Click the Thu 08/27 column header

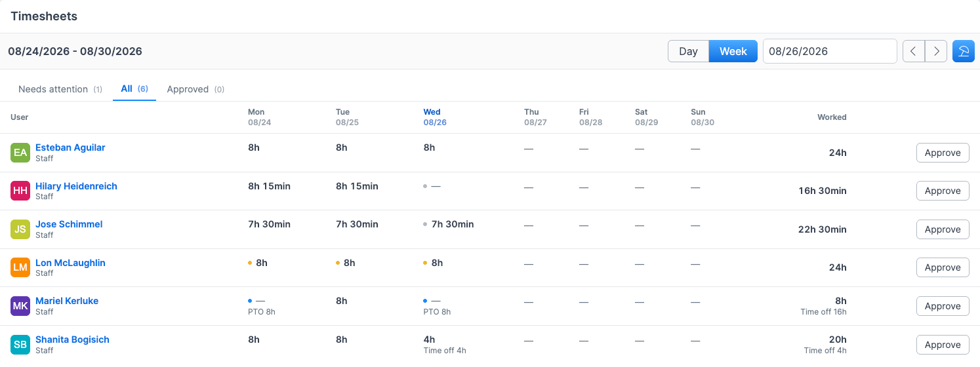[x=535, y=117]
